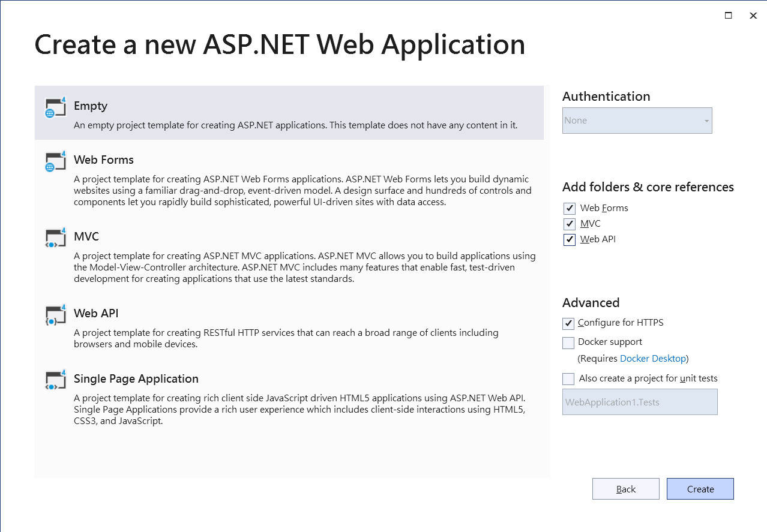767x532 pixels.
Task: Maximize the dialog window
Action: click(x=729, y=16)
